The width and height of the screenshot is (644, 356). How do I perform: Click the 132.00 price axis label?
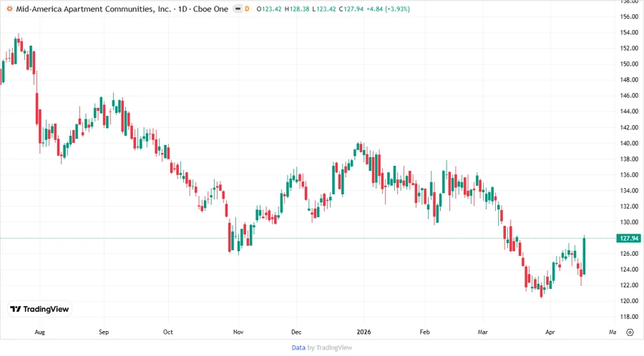click(x=629, y=207)
